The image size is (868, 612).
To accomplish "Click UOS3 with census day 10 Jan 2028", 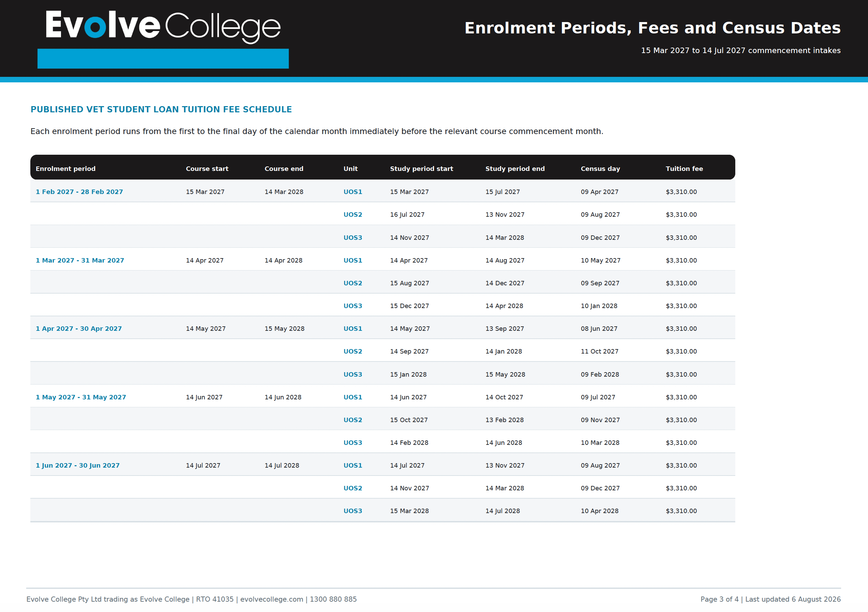I will 353,306.
